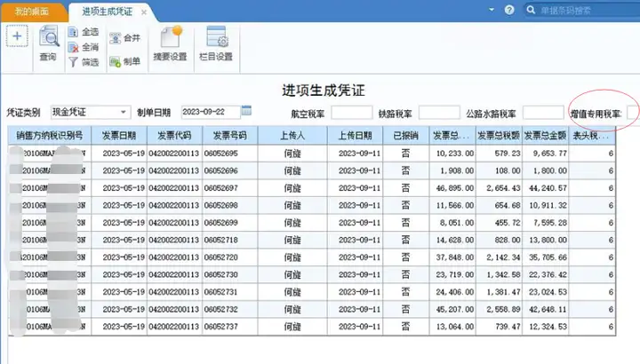Open the top bar dropdown arrow
Screen dimensions: 640x364
click(492, 10)
